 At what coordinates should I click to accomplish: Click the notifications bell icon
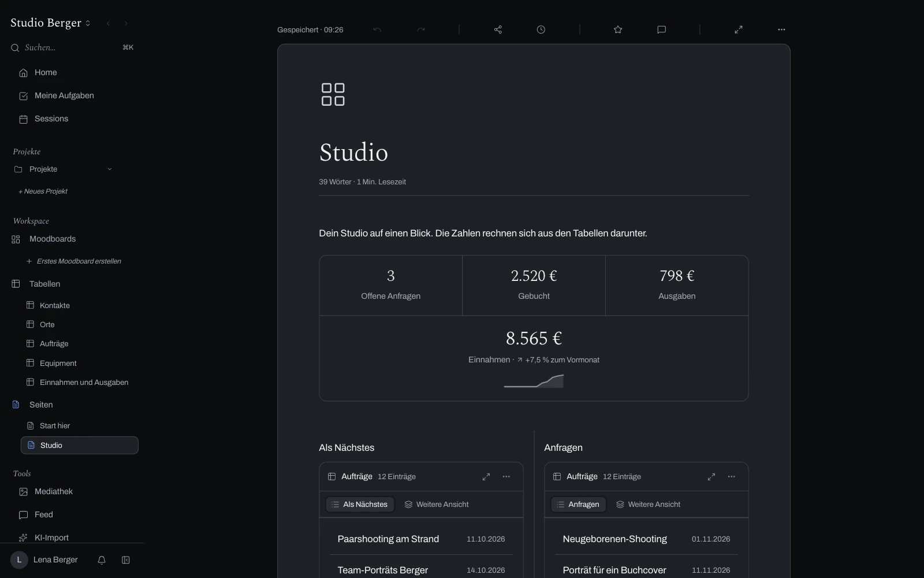(102, 560)
